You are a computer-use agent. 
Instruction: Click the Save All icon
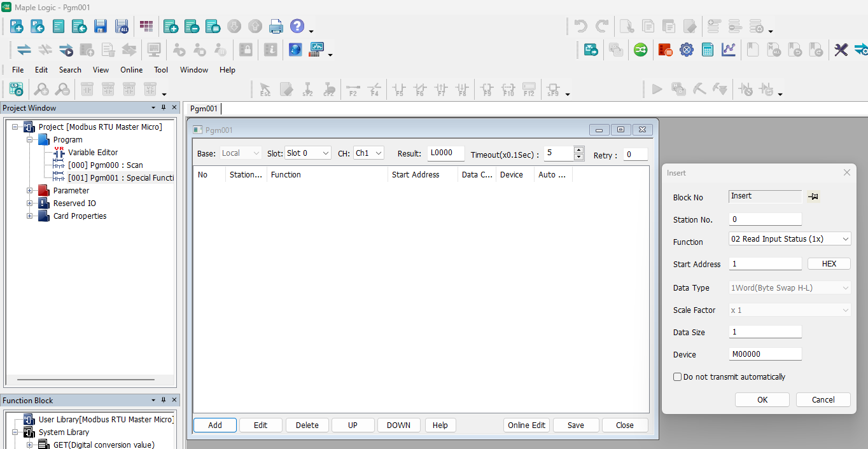[x=121, y=26]
